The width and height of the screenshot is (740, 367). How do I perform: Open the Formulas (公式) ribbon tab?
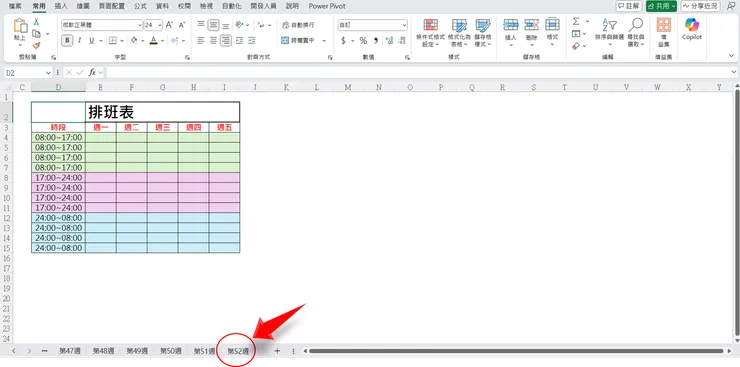pyautogui.click(x=140, y=7)
